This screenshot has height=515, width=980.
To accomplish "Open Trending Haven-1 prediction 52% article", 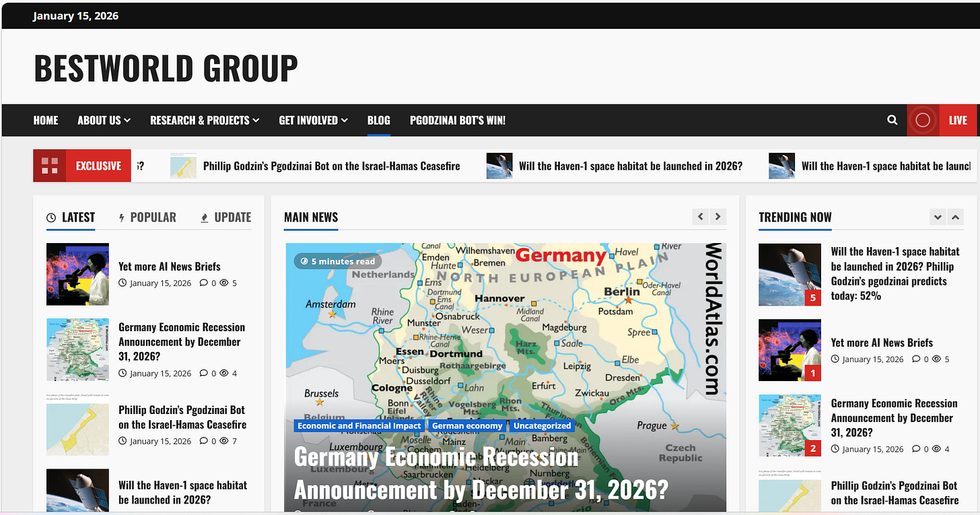I will [895, 273].
